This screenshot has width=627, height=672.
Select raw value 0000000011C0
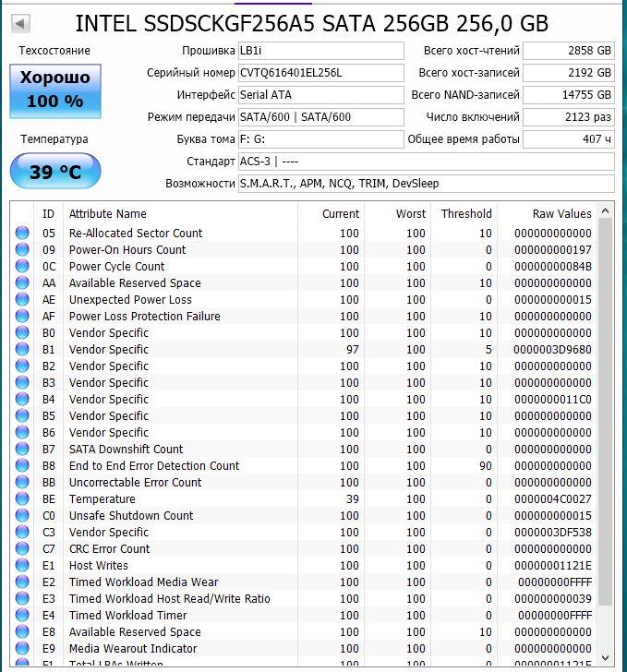(x=553, y=400)
